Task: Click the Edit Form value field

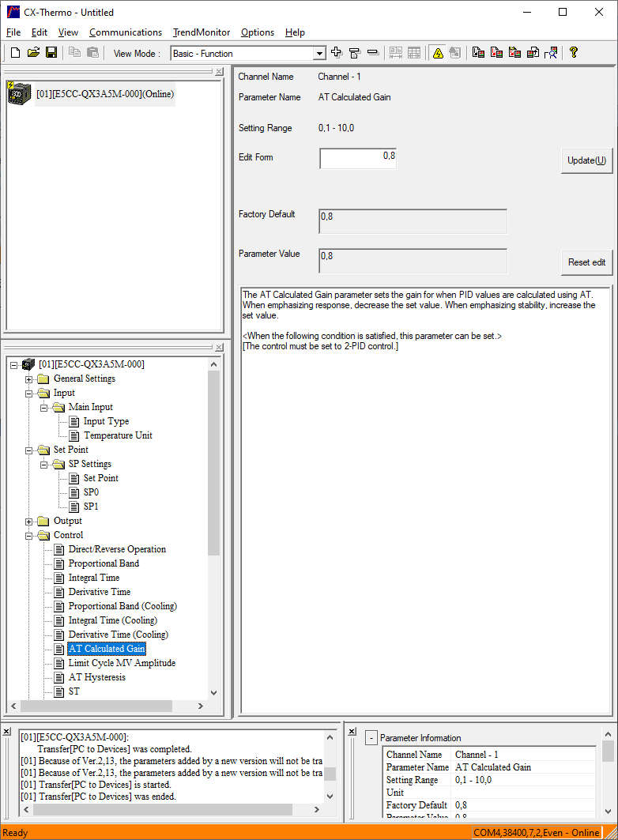Action: (358, 158)
